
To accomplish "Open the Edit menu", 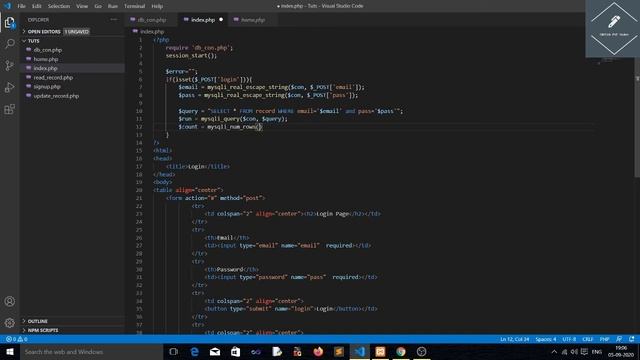I will pos(37,6).
